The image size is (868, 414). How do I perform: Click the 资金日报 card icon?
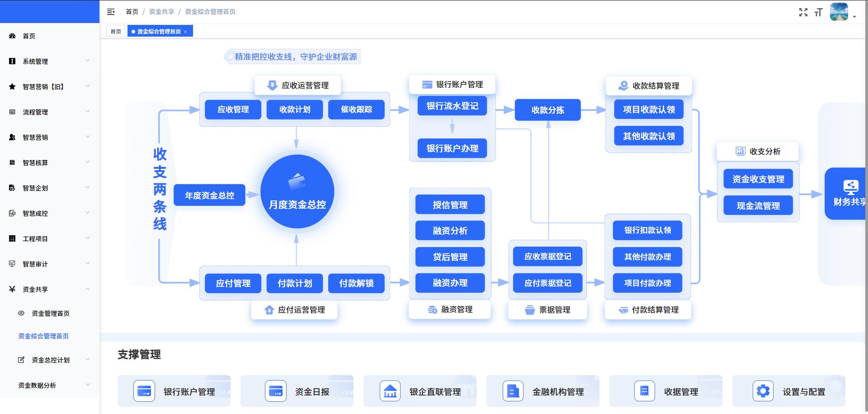pyautogui.click(x=275, y=391)
